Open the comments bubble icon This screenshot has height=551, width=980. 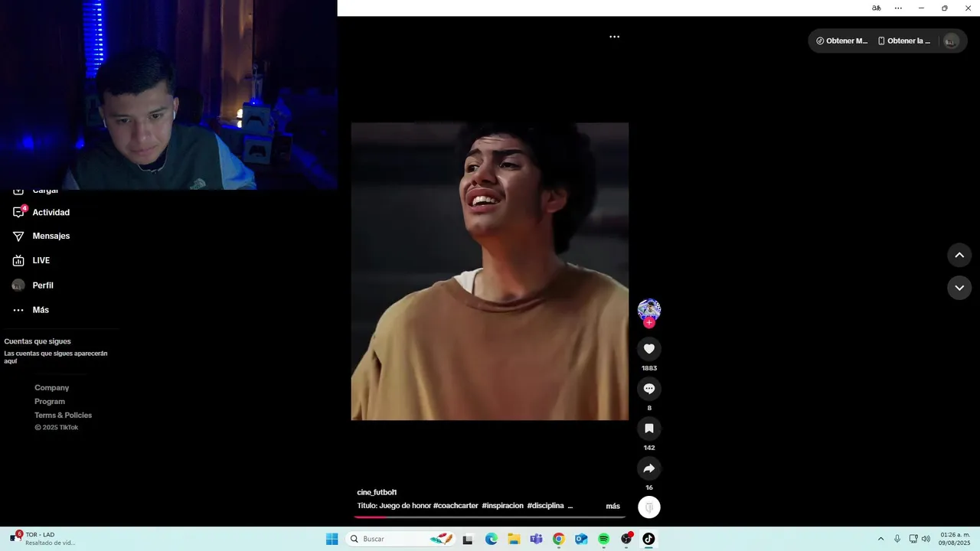(x=649, y=389)
